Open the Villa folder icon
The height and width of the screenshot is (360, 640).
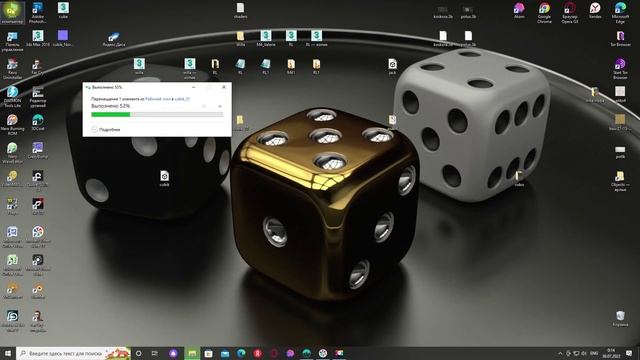tap(240, 39)
